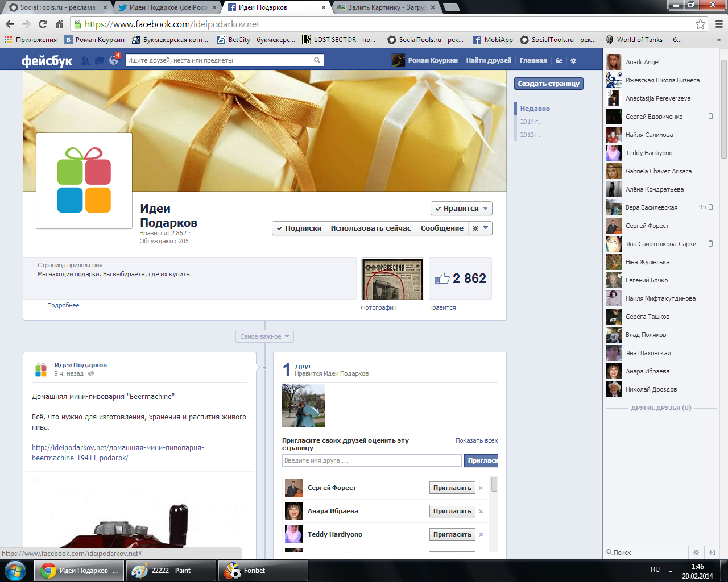Screen dimensions: 728x582
Task: Click the post privacy globe icon
Action: (91, 373)
